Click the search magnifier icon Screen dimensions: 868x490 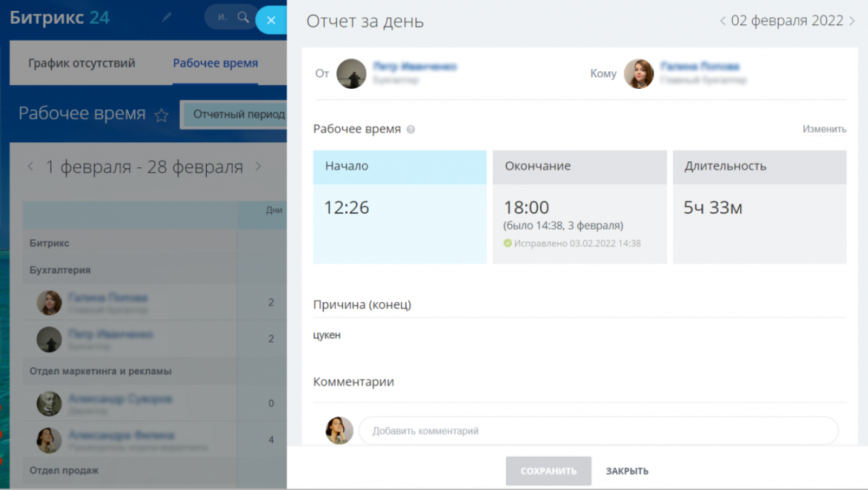pyautogui.click(x=243, y=18)
